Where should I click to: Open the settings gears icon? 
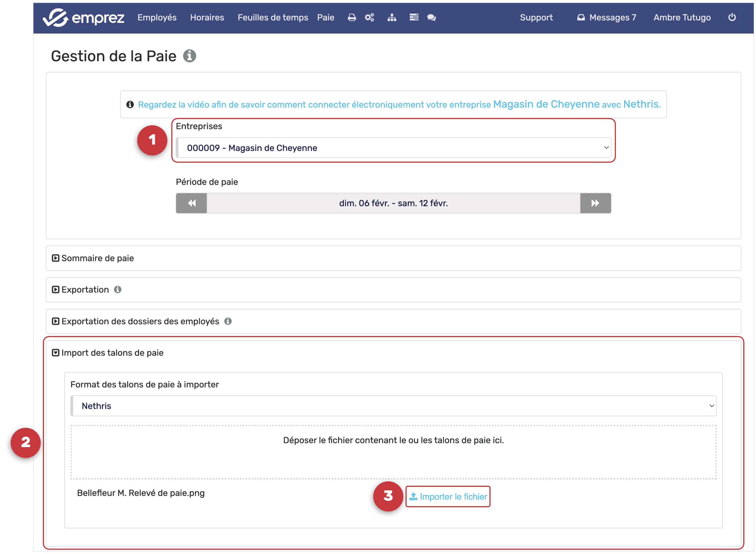369,18
